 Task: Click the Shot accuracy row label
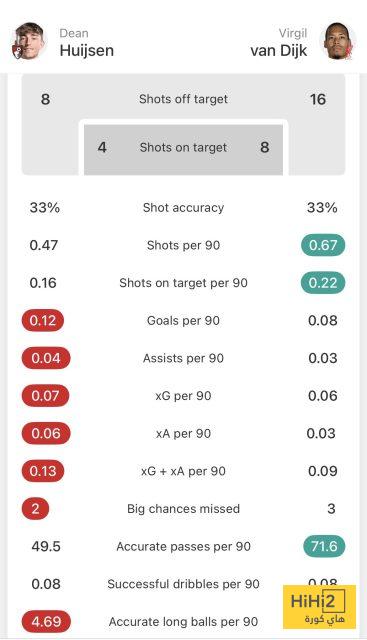(x=183, y=208)
